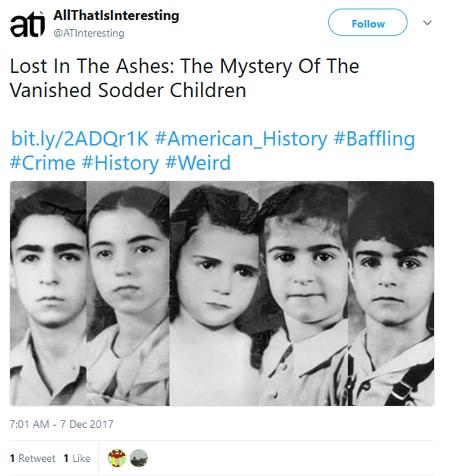
Task: Click the colorful cartoon liker avatar
Action: pos(117,458)
